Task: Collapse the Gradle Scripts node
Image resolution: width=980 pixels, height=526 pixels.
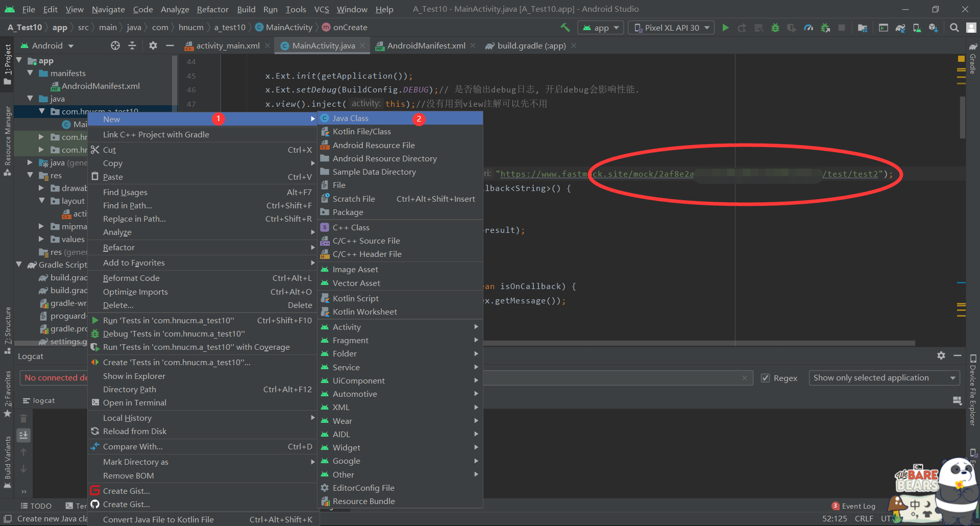Action: click(x=19, y=265)
